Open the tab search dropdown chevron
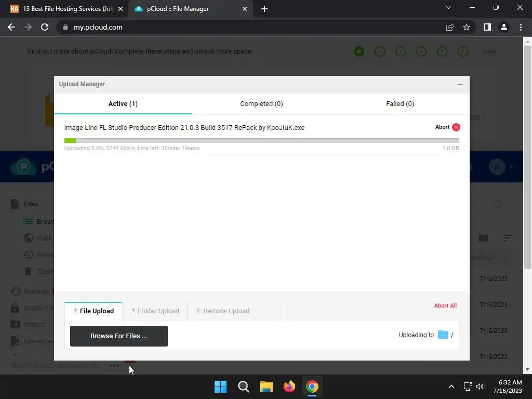 click(x=448, y=7)
